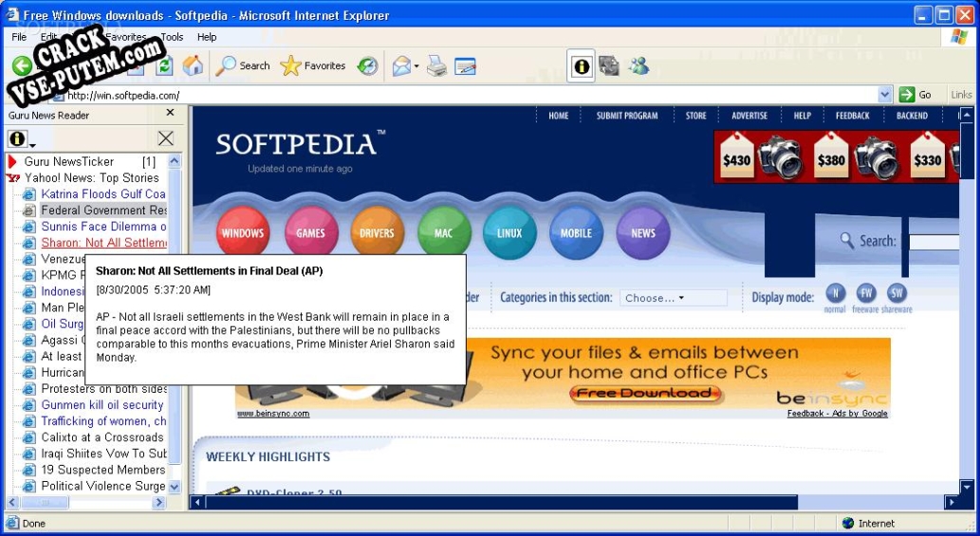Open the Help menu
This screenshot has height=536, width=980.
(x=207, y=37)
